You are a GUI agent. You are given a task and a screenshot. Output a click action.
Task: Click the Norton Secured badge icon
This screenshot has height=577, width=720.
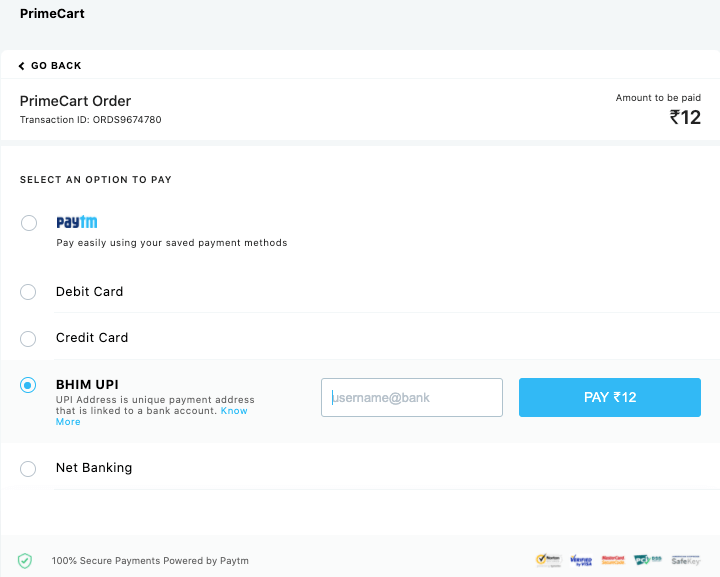[548, 560]
